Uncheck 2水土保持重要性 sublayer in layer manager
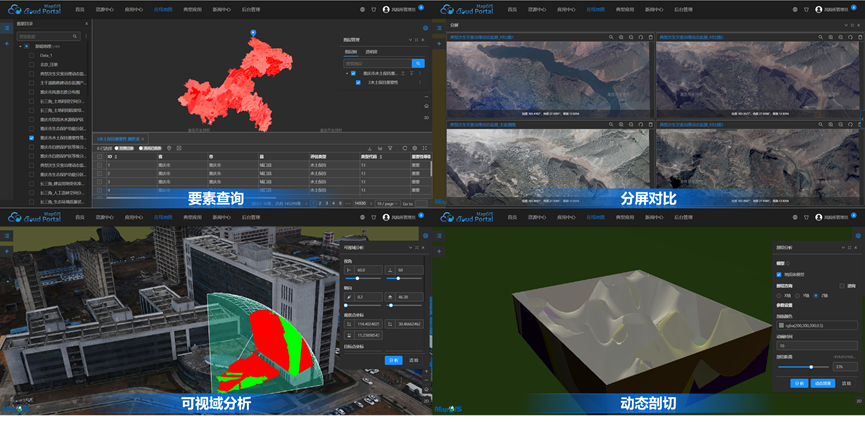The width and height of the screenshot is (865, 430). coord(359,82)
